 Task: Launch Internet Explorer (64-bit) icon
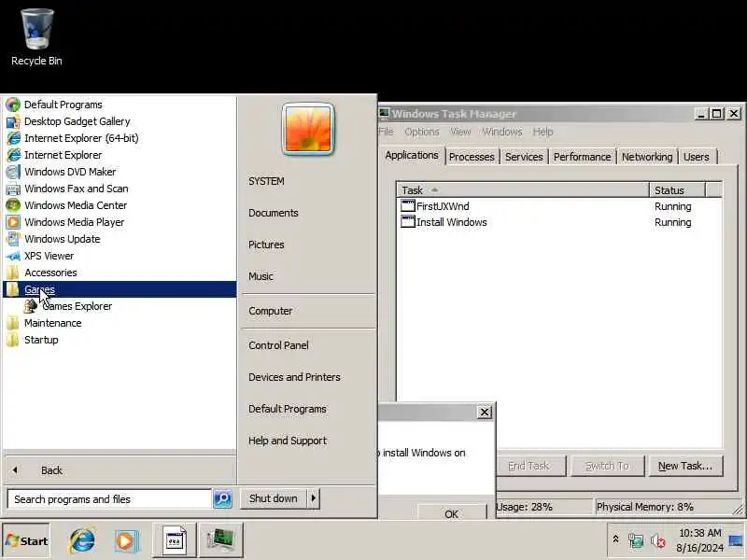tap(13, 138)
